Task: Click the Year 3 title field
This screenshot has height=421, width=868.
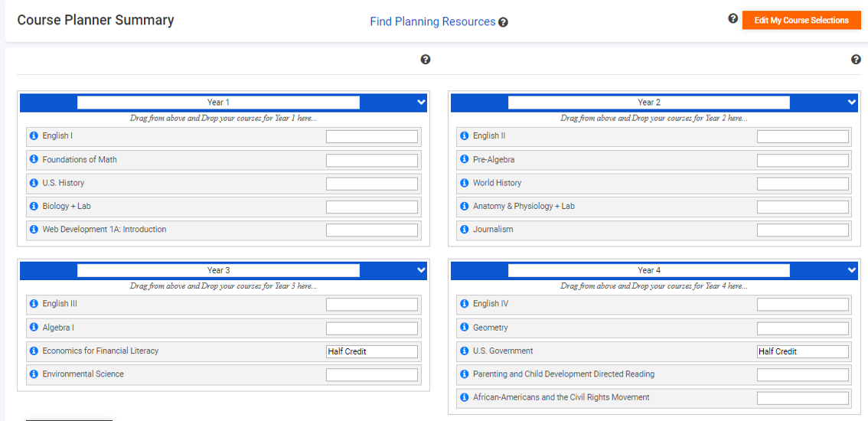Action: (x=218, y=270)
